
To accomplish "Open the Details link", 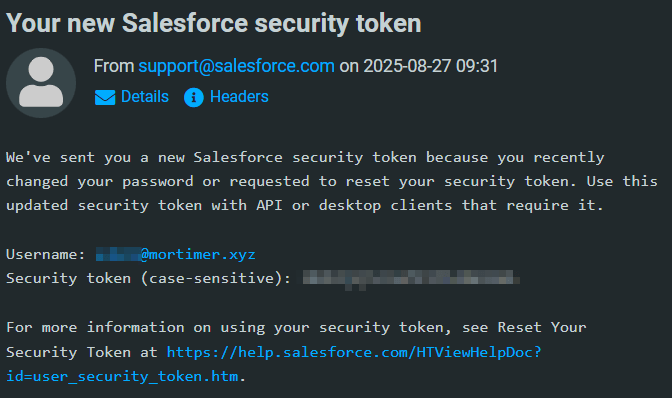I will 145,97.
